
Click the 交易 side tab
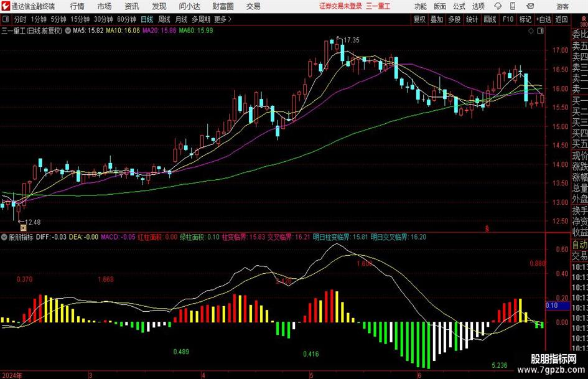[580, 256]
